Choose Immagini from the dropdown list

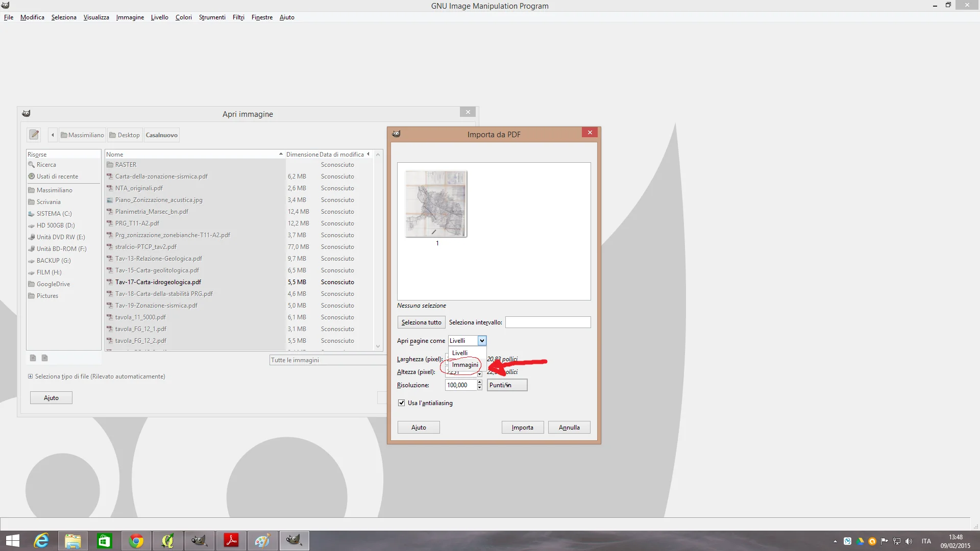(x=465, y=365)
